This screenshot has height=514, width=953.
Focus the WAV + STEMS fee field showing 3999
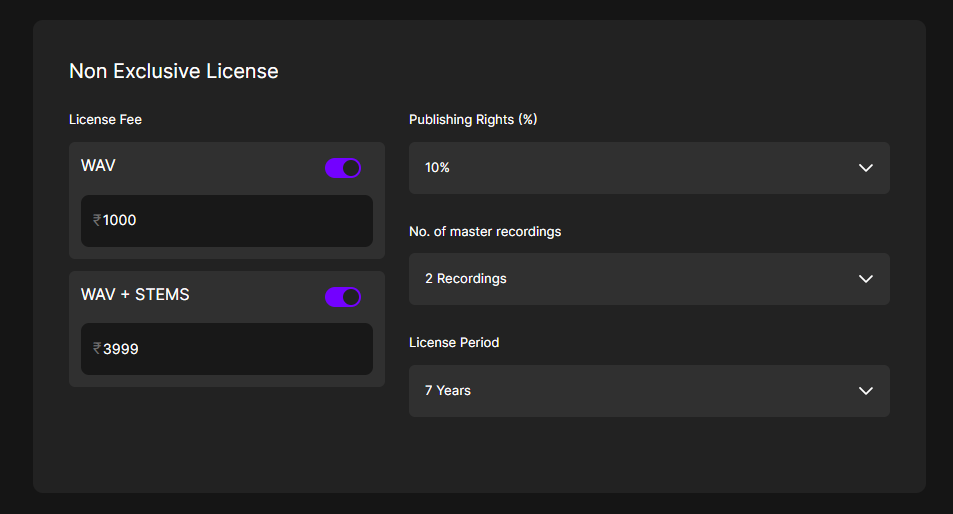(x=227, y=349)
